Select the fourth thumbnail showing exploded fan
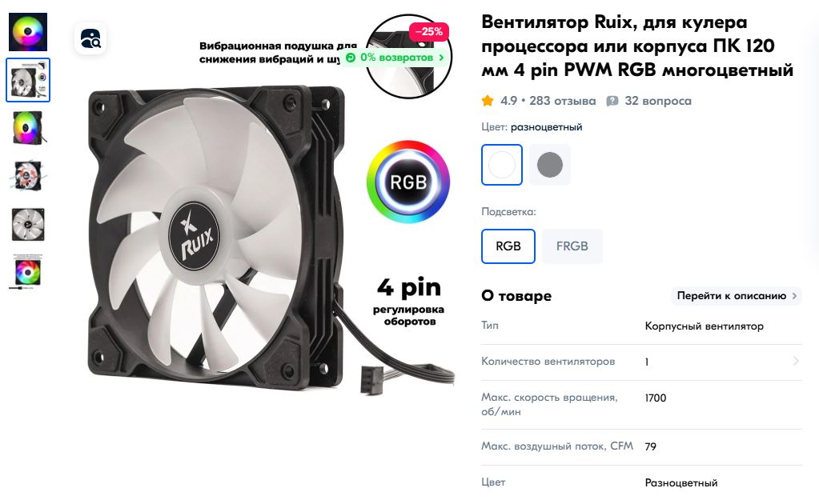The image size is (819, 504). 28,176
